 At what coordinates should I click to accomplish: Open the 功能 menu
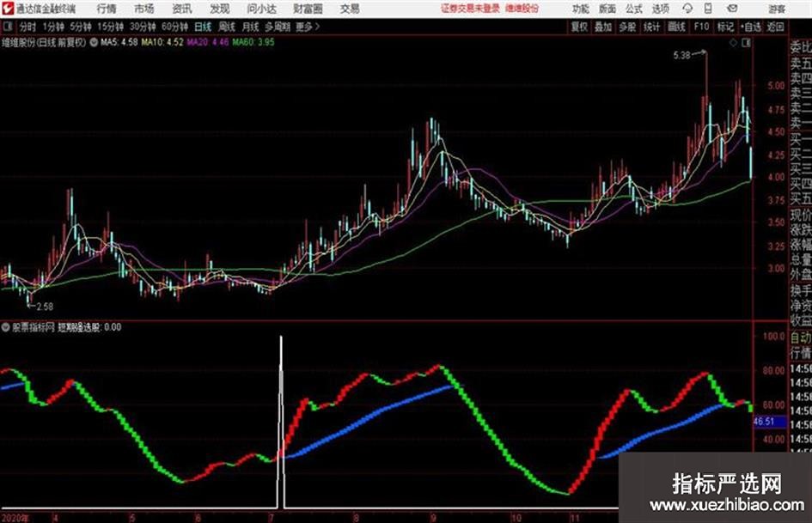[x=581, y=9]
